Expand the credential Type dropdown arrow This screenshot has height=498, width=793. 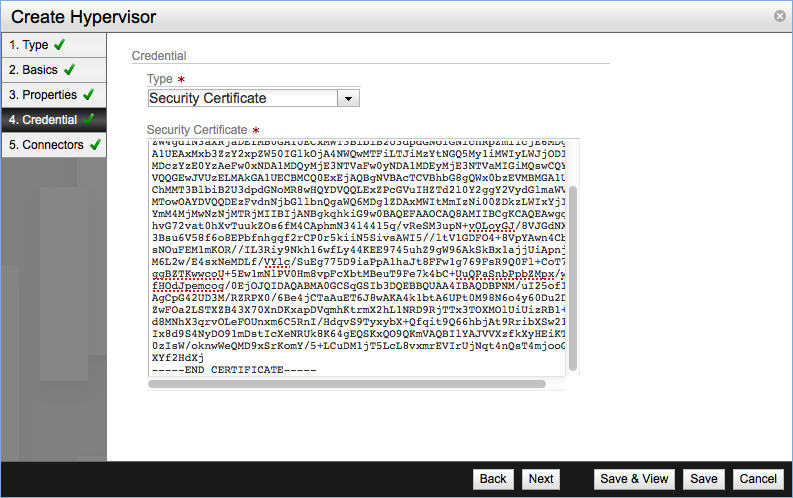click(348, 98)
